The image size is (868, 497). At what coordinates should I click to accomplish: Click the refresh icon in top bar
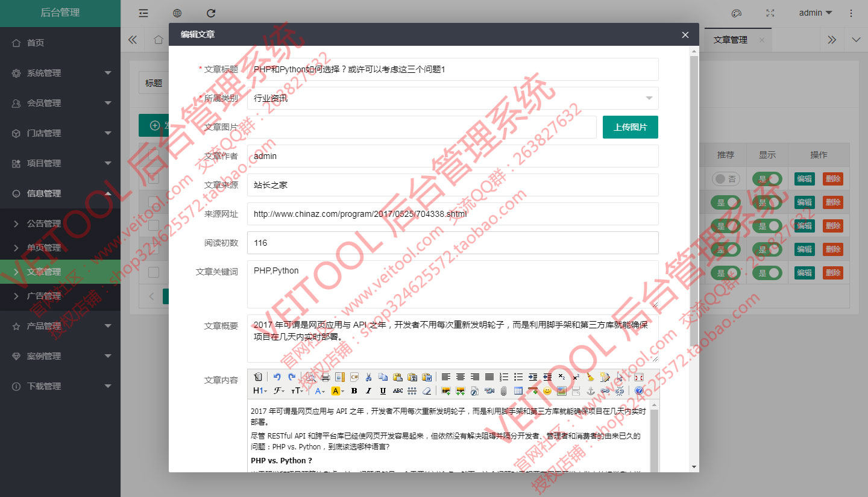[x=211, y=13]
